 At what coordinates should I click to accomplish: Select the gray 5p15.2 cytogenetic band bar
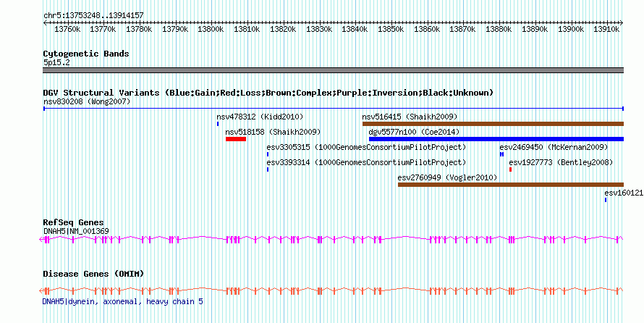pyautogui.click(x=334, y=70)
